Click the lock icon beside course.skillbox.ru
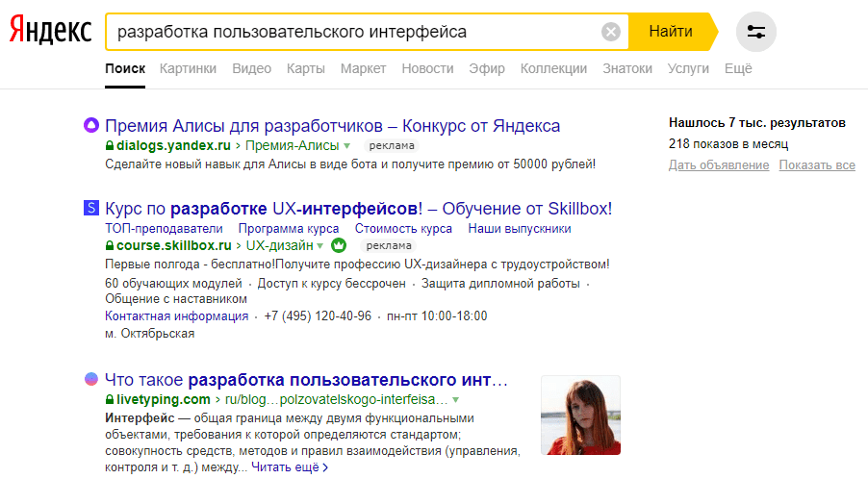 click(110, 245)
